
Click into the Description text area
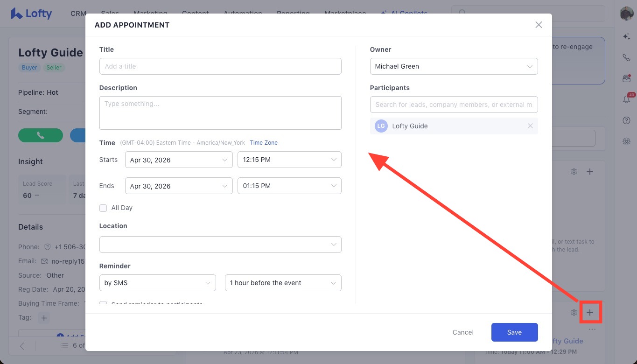tap(220, 113)
